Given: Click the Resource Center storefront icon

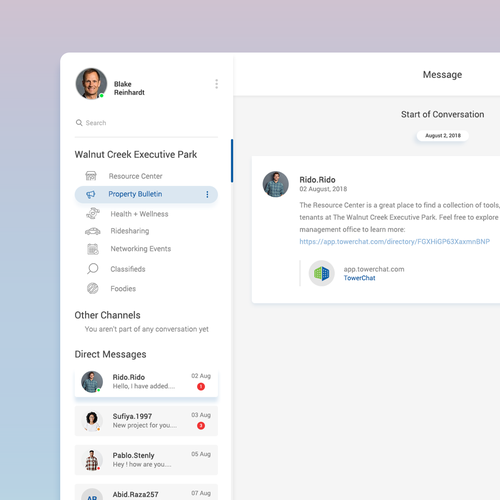Looking at the screenshot, I should pyautogui.click(x=91, y=176).
